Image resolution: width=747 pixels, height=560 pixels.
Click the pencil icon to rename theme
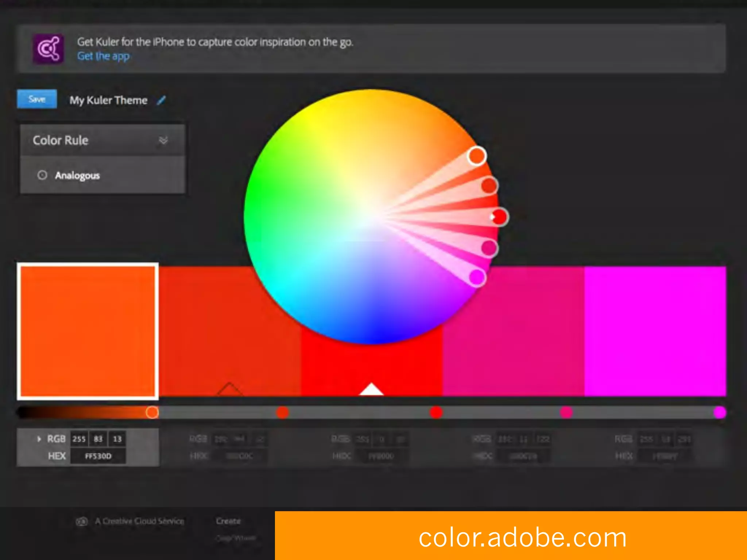(161, 100)
